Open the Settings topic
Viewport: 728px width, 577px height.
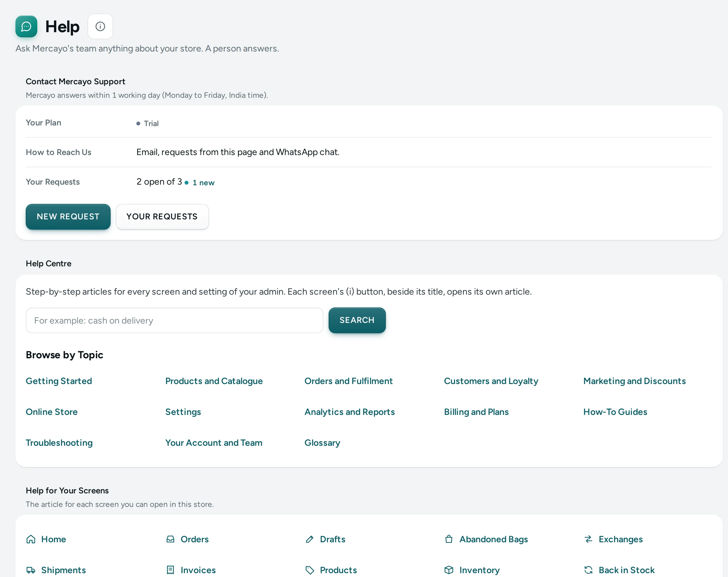[x=183, y=412]
